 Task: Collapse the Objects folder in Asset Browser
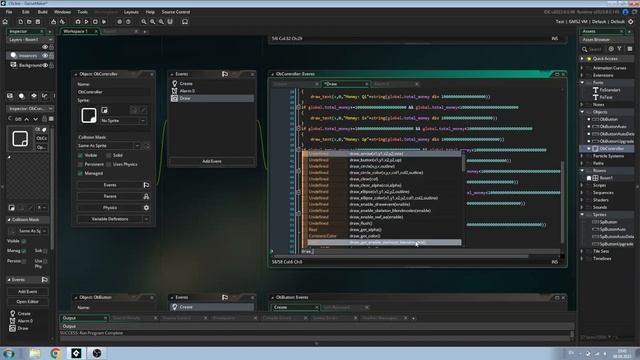[x=582, y=112]
